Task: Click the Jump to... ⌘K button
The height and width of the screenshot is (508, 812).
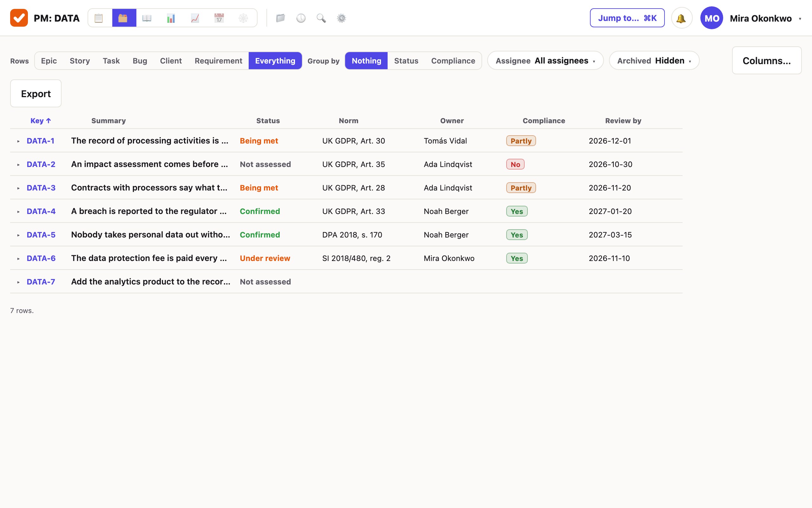Action: tap(627, 18)
